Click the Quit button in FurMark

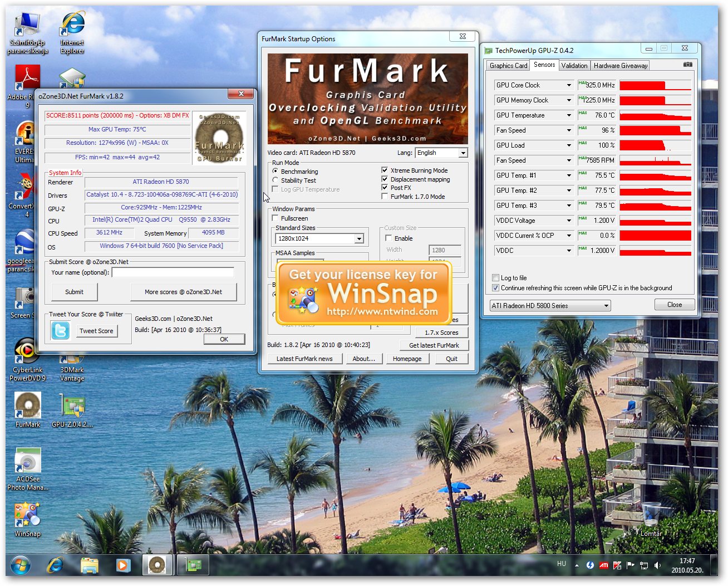coord(451,359)
